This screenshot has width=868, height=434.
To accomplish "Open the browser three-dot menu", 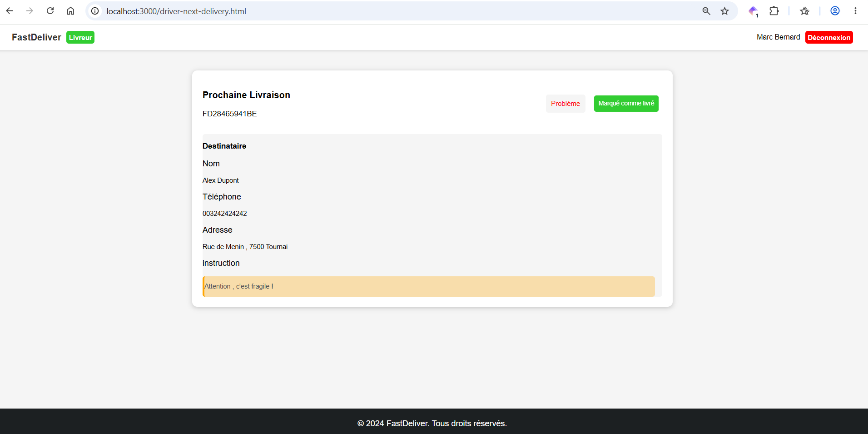I will coord(855,11).
